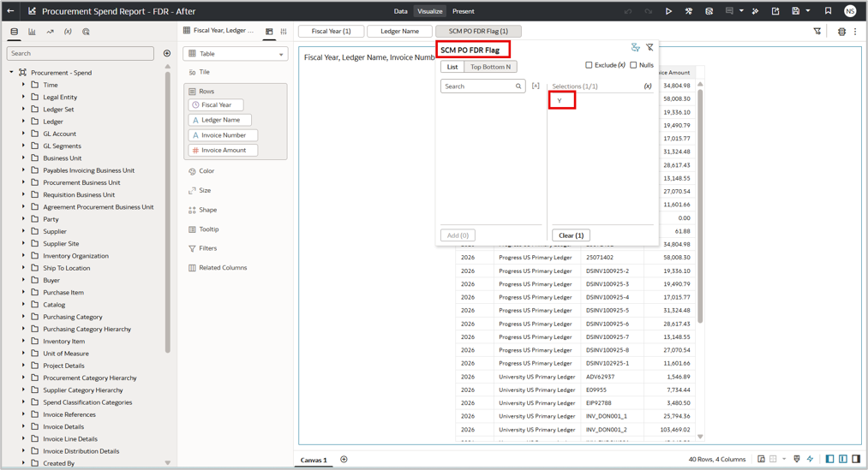Screen dimensions: 868x470
Task: Click the match case [A] icon
Action: (536, 86)
